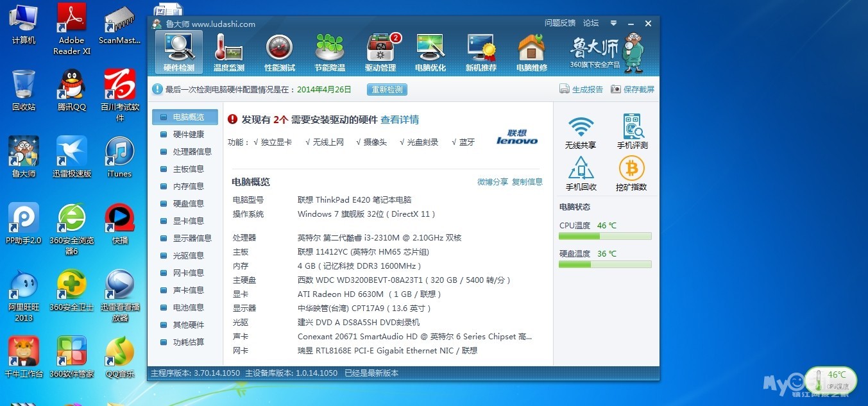Image resolution: width=868 pixels, height=406 pixels.
Task: Open the 节能降温 cooling feature
Action: pyautogui.click(x=329, y=50)
